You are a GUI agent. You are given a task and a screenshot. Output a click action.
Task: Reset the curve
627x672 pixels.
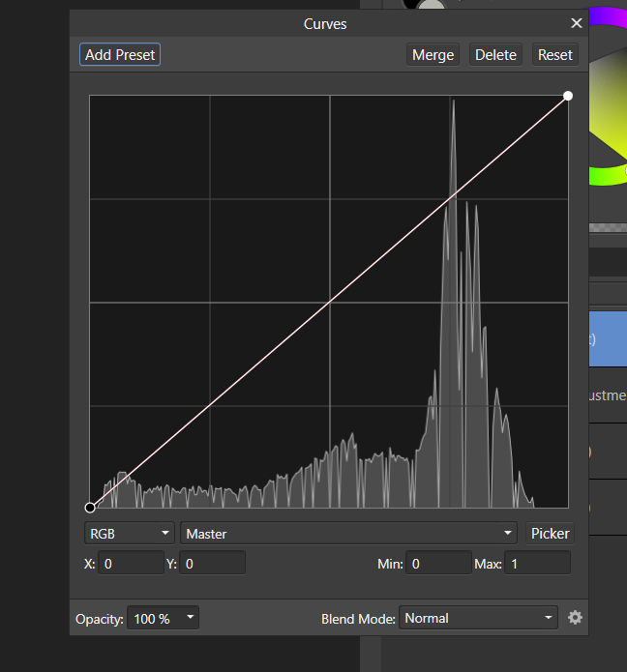pyautogui.click(x=555, y=54)
